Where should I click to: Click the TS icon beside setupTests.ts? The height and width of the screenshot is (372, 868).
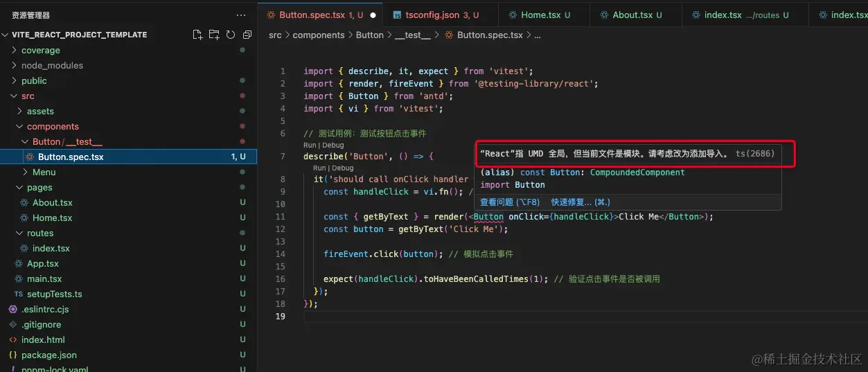[x=19, y=294]
